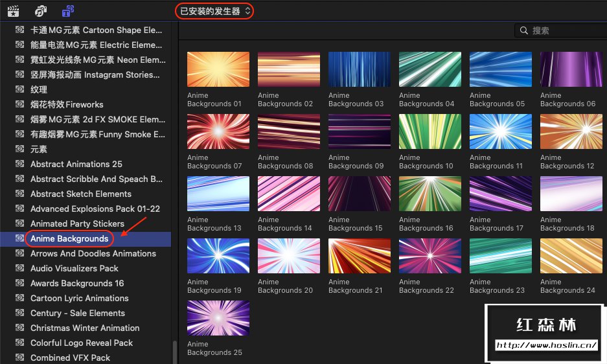The height and width of the screenshot is (364, 607).
Task: Select Audio Visualizers Pack category
Action: 86,268
